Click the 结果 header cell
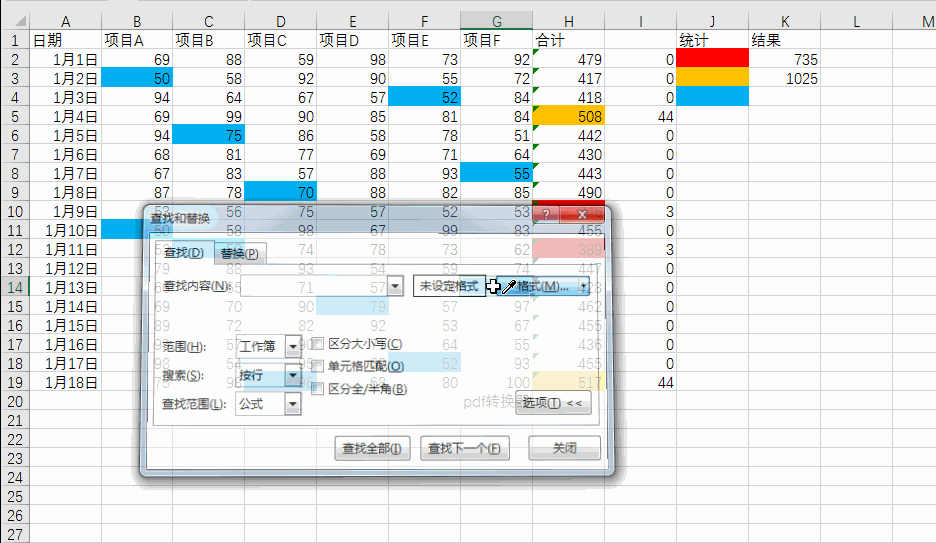 [784, 40]
